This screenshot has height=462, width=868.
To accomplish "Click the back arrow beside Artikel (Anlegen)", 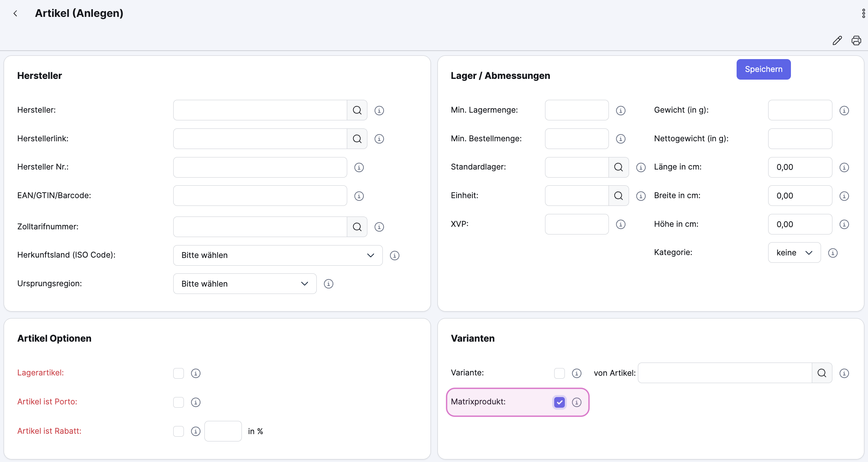I will point(15,14).
